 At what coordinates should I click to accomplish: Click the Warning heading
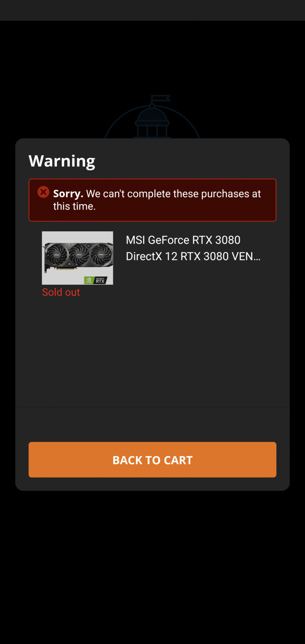[62, 161]
